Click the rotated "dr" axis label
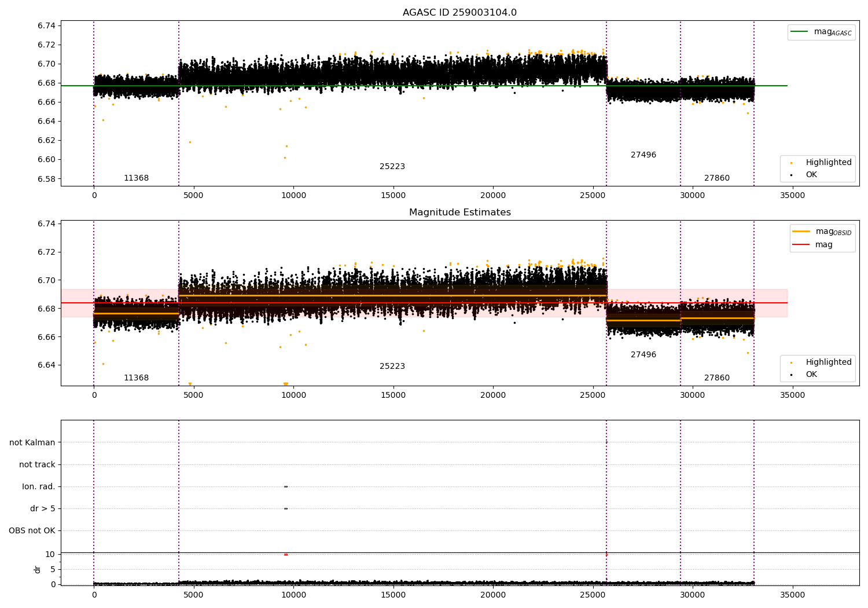 [38, 569]
